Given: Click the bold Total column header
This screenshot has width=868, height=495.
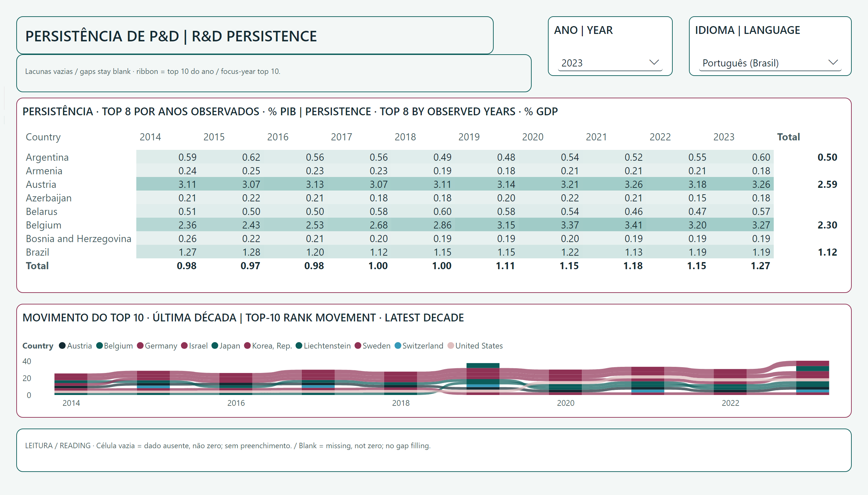Looking at the screenshot, I should point(788,137).
